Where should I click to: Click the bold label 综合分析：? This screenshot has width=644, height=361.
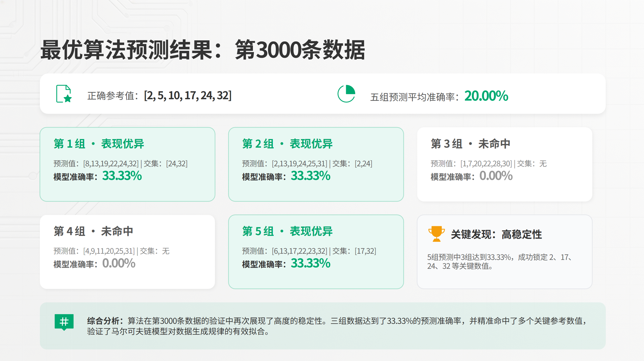105,321
